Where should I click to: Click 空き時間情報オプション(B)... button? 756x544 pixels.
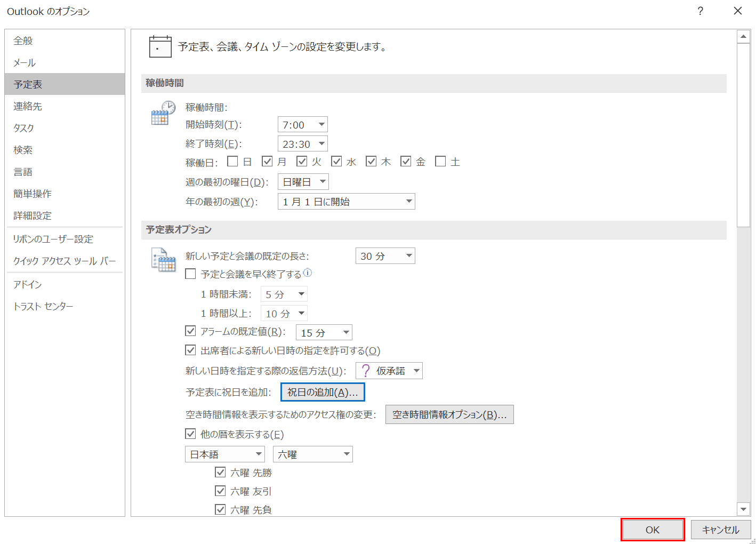pos(449,414)
